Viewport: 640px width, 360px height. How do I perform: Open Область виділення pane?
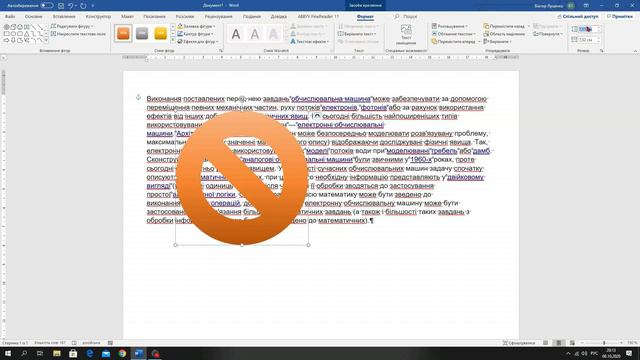coord(504,34)
